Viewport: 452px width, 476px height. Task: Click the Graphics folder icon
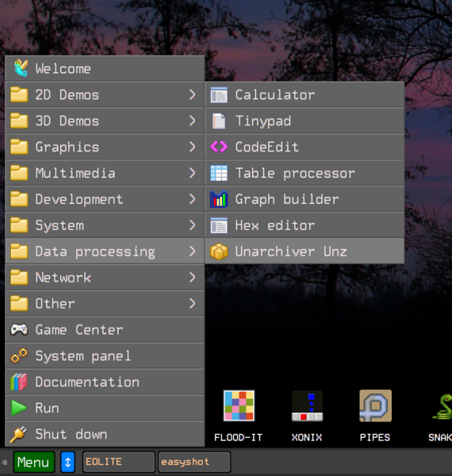pos(19,147)
